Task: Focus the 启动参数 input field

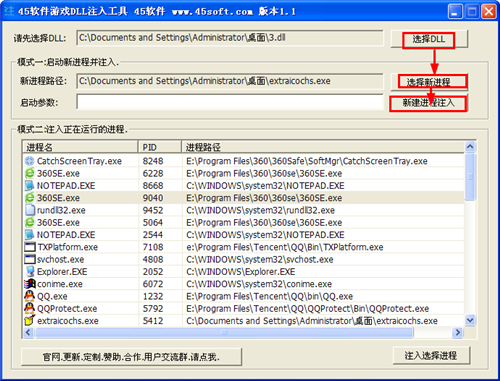Action: tap(230, 102)
